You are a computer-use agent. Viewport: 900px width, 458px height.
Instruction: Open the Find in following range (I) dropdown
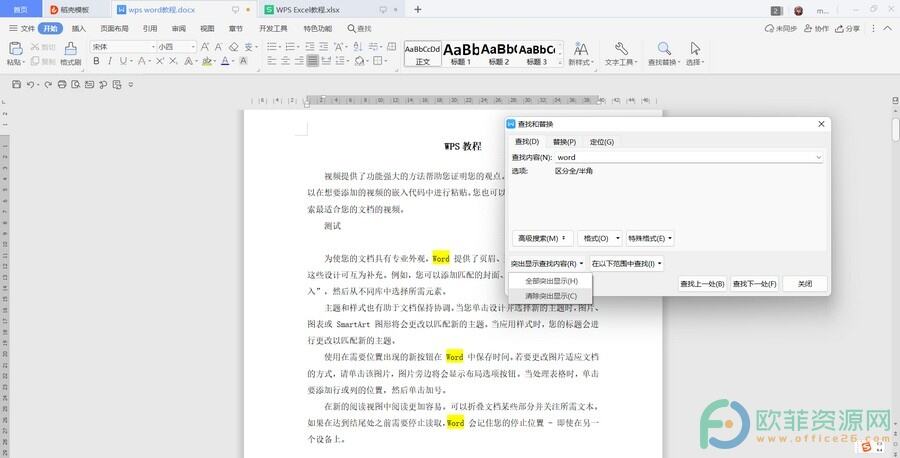tap(627, 264)
